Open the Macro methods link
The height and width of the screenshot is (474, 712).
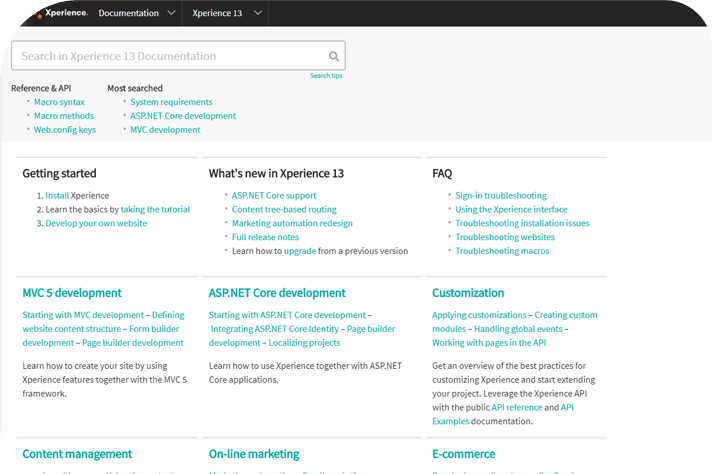[x=64, y=116]
